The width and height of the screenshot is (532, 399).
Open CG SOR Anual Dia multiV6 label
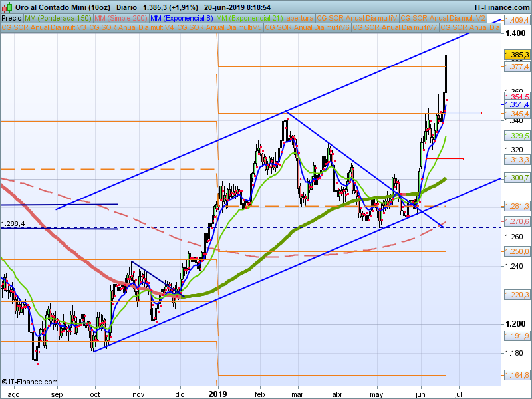[x=307, y=27]
